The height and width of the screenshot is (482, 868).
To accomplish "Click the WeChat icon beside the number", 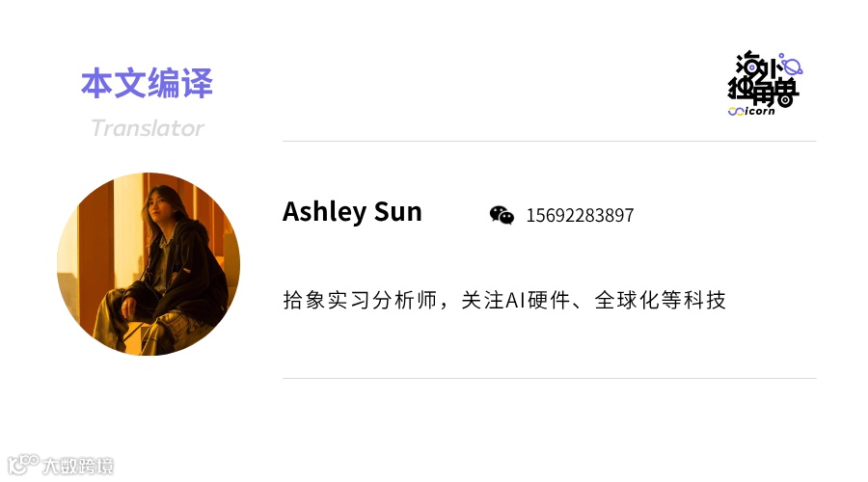I will [502, 215].
